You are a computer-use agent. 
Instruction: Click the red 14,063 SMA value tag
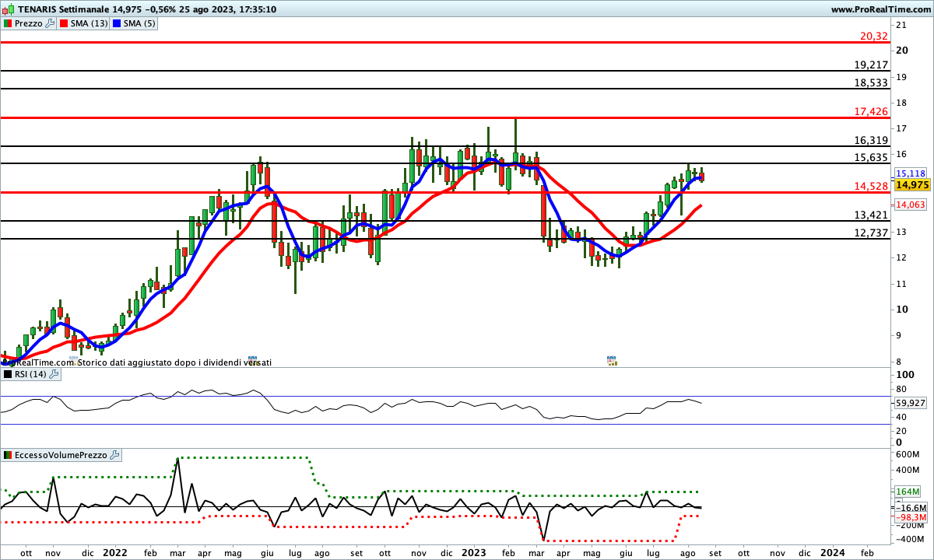910,205
